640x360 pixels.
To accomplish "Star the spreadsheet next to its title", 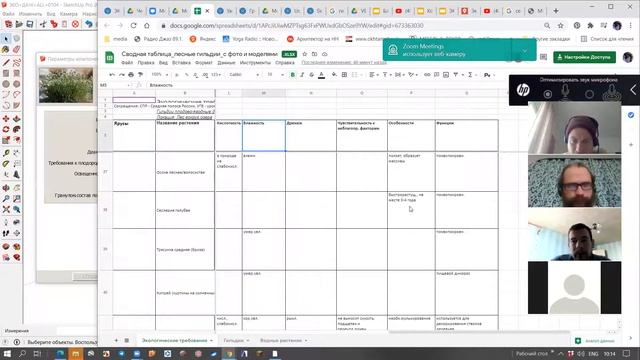I will 304,54.
